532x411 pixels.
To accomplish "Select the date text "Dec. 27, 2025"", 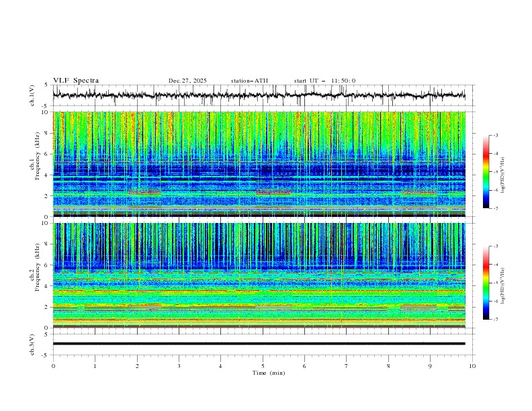I will point(187,81).
